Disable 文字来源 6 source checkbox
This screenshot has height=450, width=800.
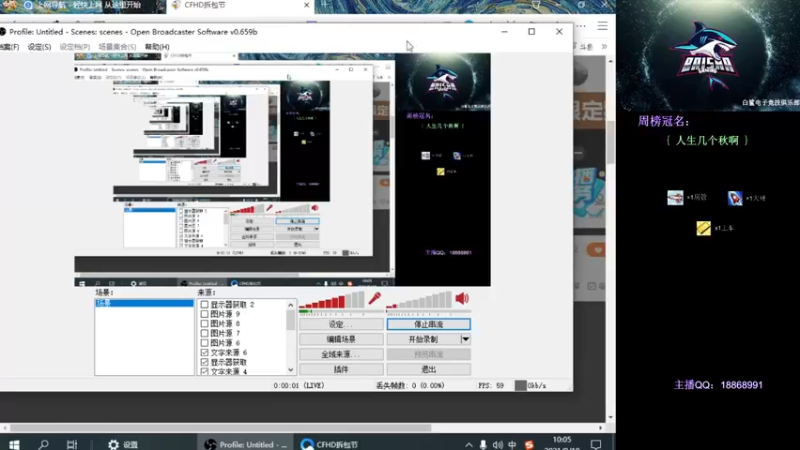[204, 353]
